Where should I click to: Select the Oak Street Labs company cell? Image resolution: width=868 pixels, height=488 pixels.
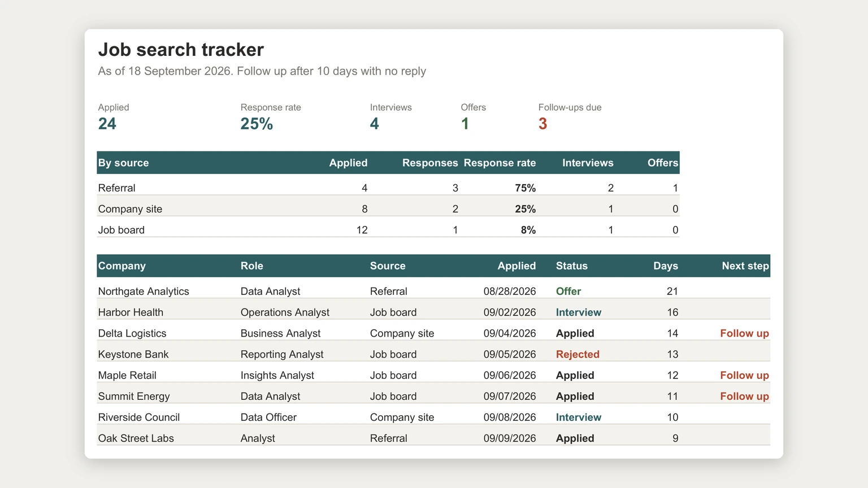(136, 438)
